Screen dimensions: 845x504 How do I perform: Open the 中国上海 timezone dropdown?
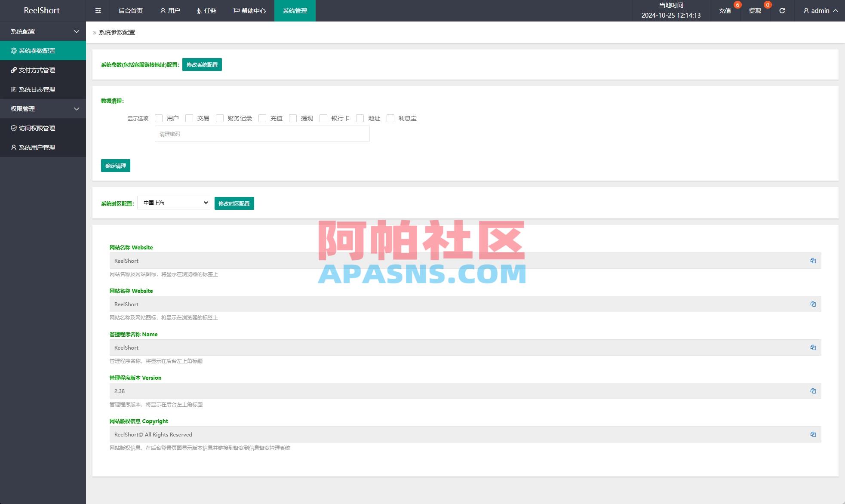[173, 203]
